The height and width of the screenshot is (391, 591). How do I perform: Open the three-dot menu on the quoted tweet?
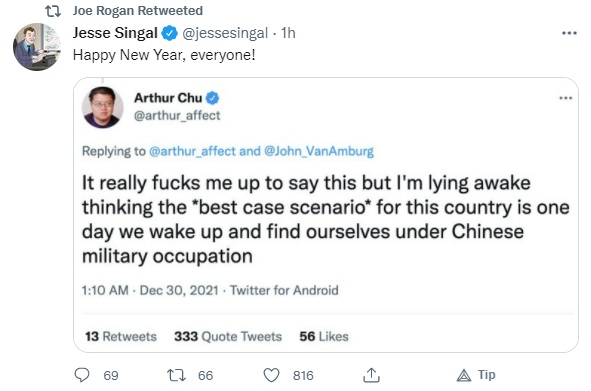point(565,98)
